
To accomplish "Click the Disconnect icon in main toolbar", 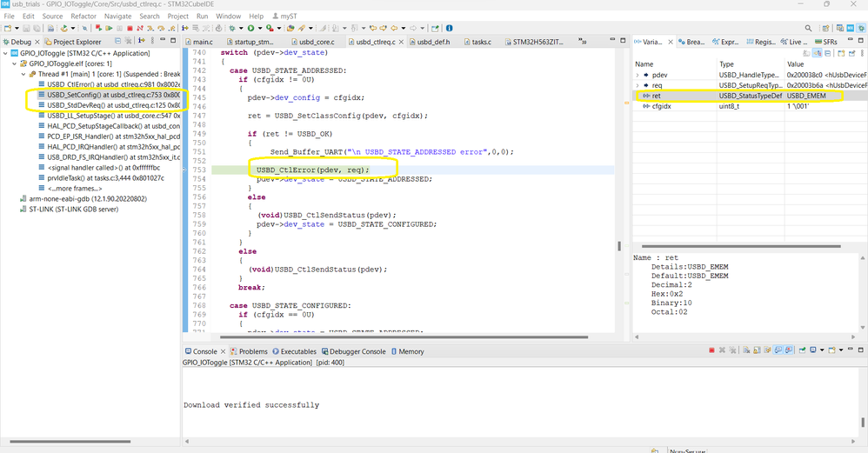I will [x=140, y=28].
